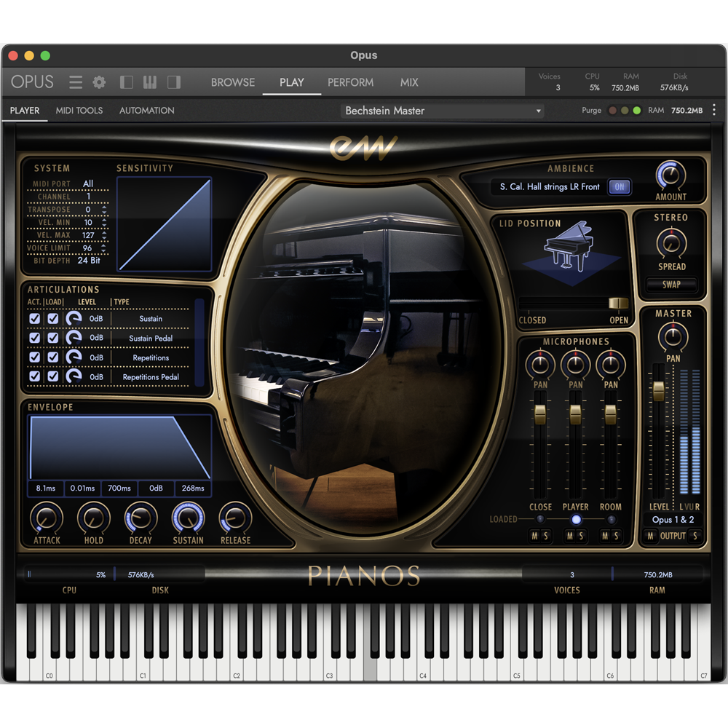Open the Opus 1 & 2 output selector
Image resolution: width=728 pixels, height=728 pixels.
coord(672,520)
